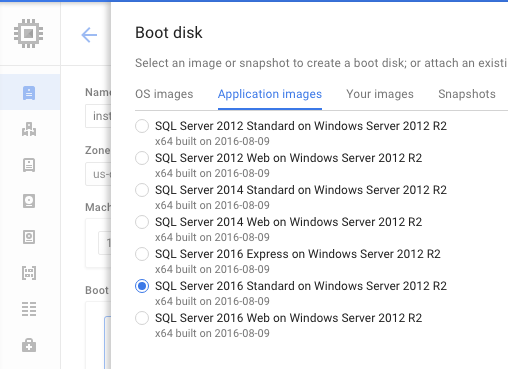Viewport: 508px width, 369px height.
Task: Open Disks sidebar icon
Action: [x=29, y=201]
